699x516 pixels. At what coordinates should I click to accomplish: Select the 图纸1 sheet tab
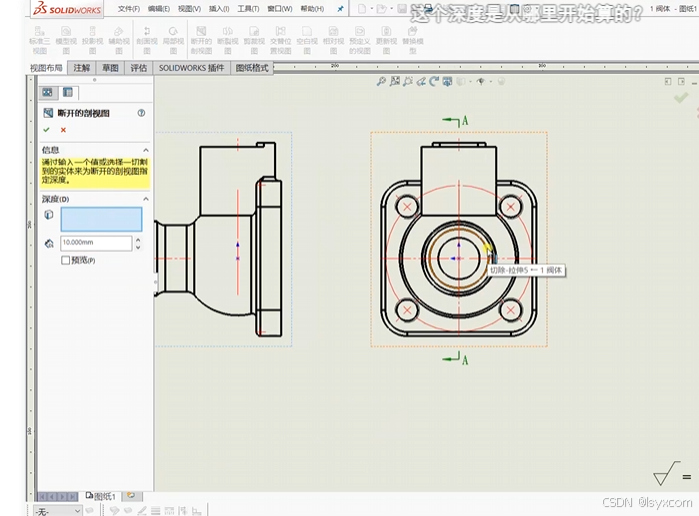[101, 496]
